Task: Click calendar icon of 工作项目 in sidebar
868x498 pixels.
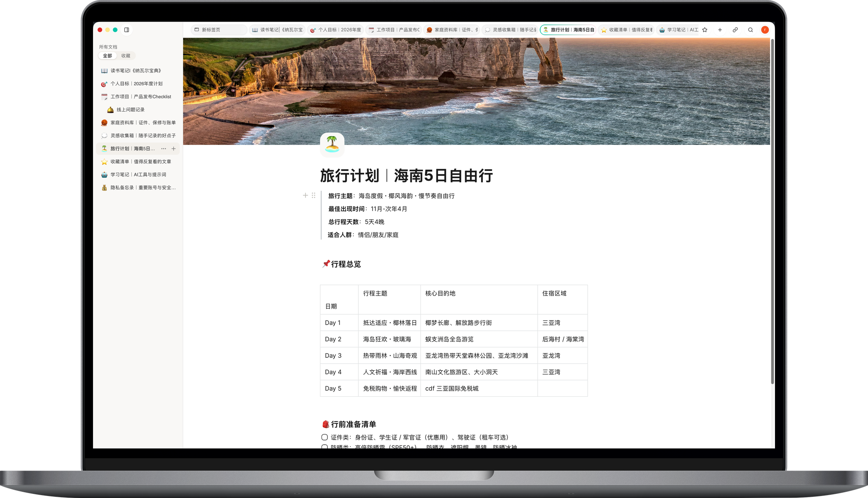Action: coord(104,97)
